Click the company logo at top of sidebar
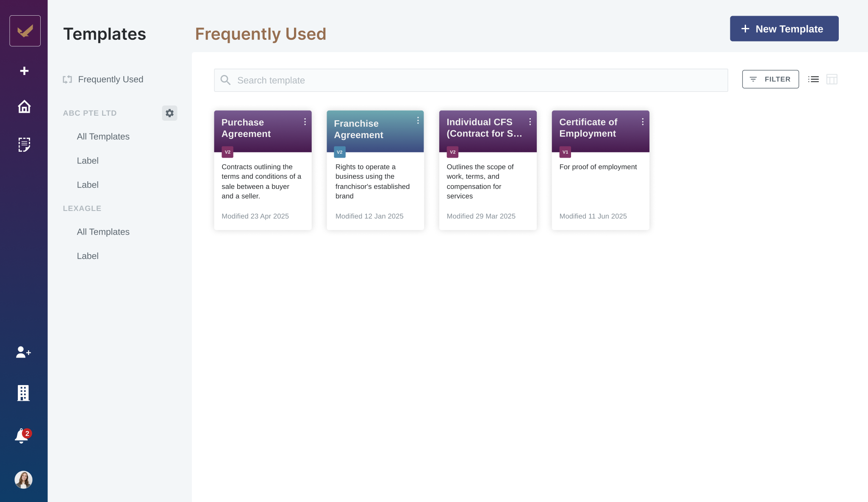The height and width of the screenshot is (502, 868). pos(24,31)
